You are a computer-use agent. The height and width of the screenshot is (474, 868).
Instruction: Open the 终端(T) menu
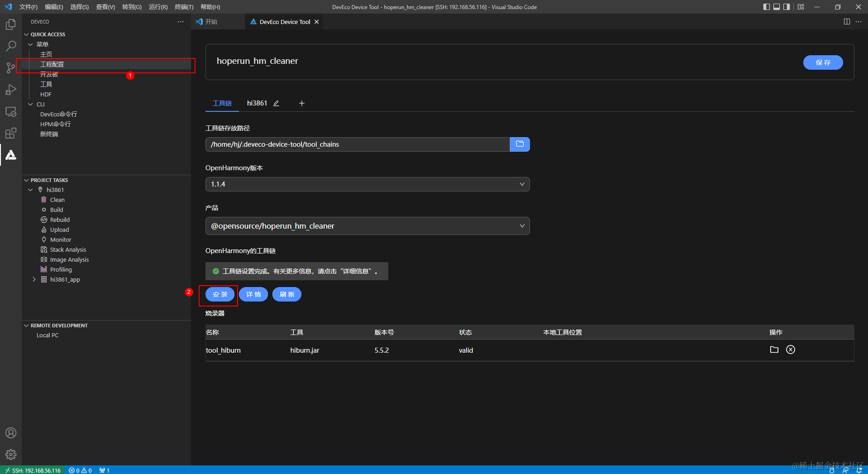[x=184, y=7]
